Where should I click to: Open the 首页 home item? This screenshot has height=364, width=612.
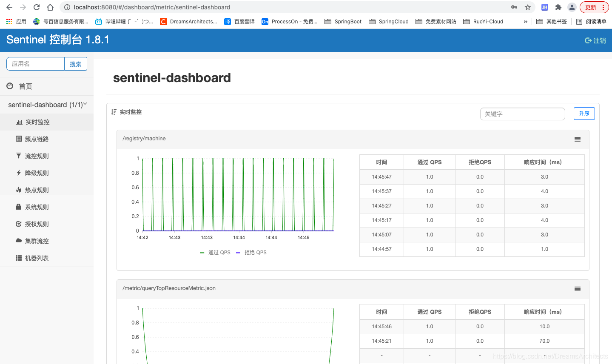click(47, 86)
